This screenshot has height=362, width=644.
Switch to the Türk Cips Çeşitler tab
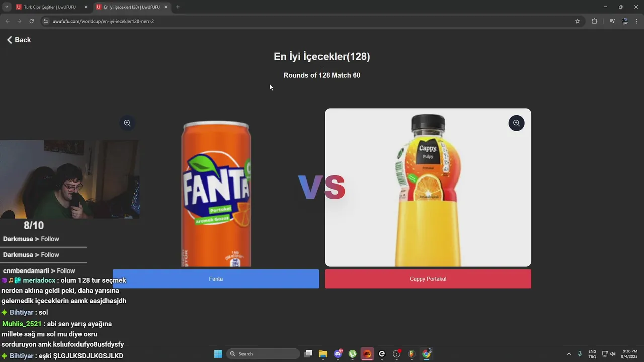(49, 7)
